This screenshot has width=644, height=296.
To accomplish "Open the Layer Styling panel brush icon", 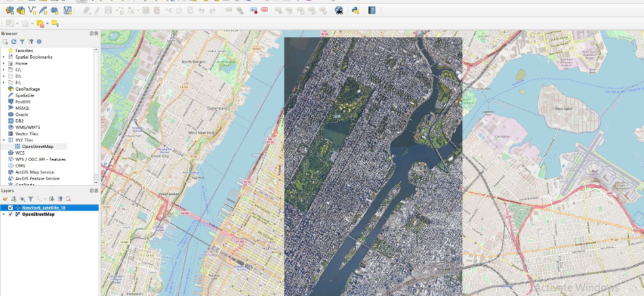I will pos(5,199).
